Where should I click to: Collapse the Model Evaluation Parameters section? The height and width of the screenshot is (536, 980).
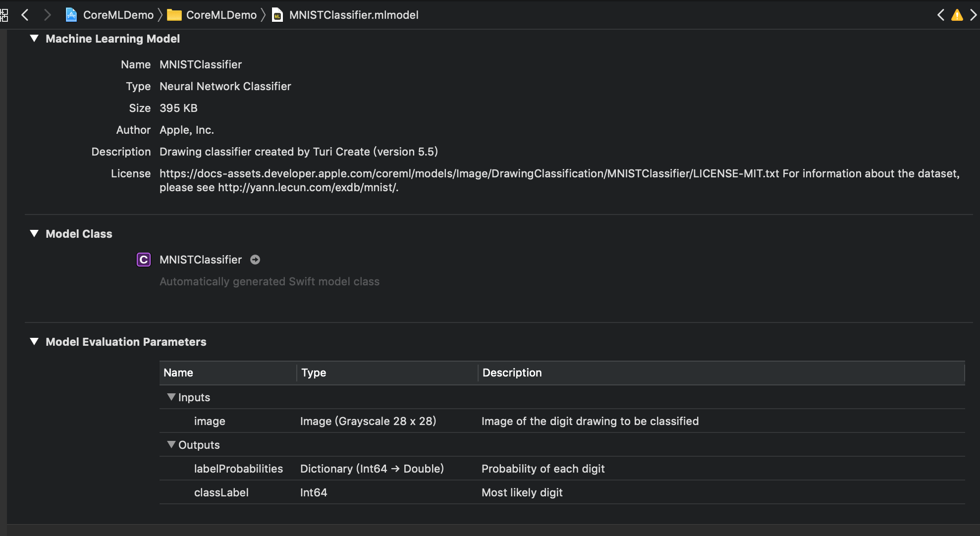(x=34, y=341)
